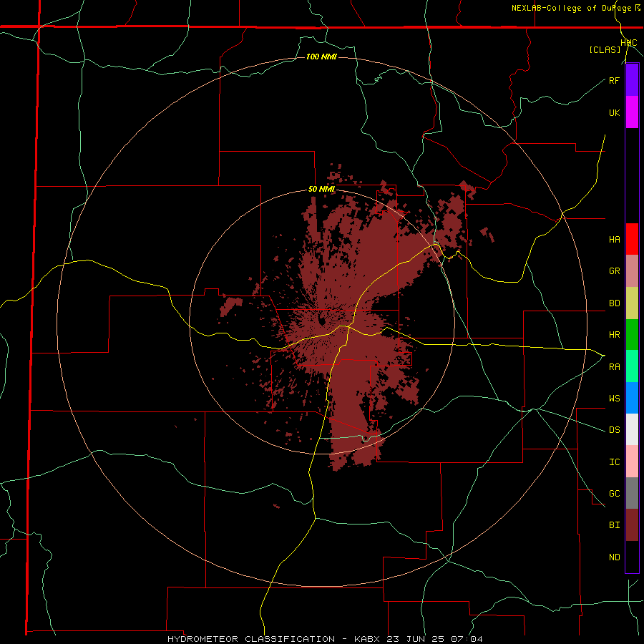Click the ND legend label

point(614,557)
